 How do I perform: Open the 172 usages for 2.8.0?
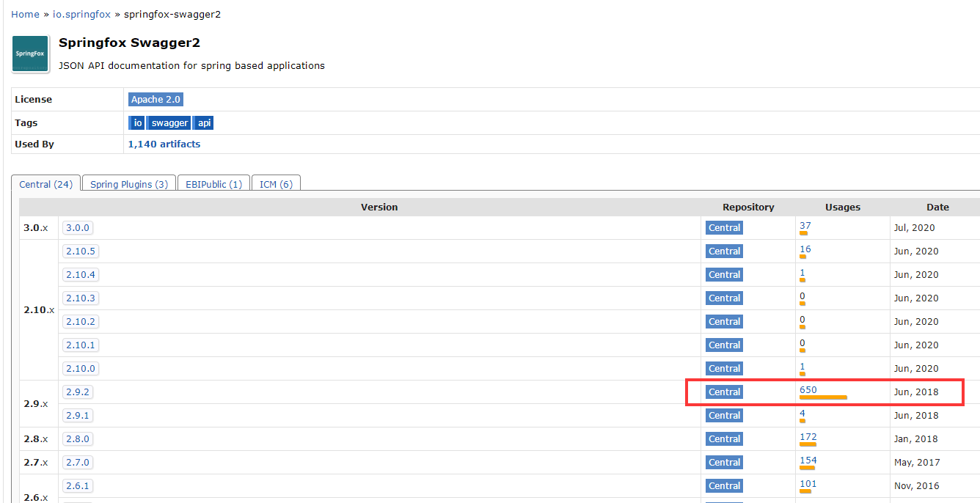pyautogui.click(x=808, y=437)
